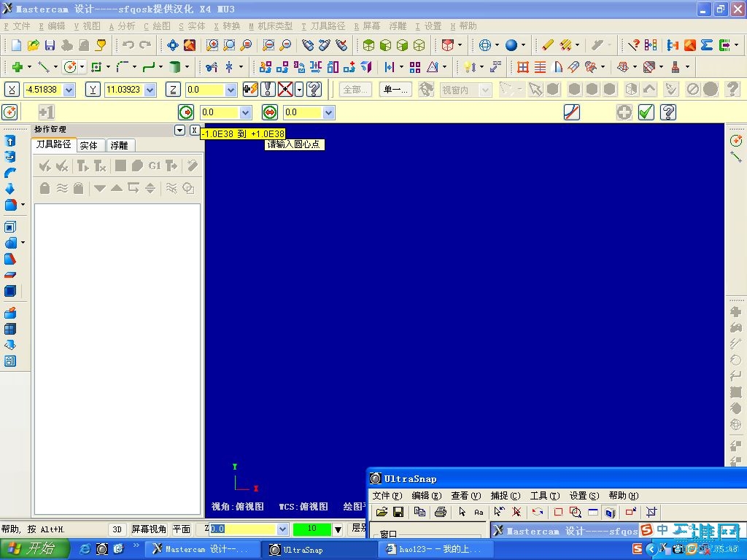Toggle the 3D construction mode
747x560 pixels.
(117, 529)
